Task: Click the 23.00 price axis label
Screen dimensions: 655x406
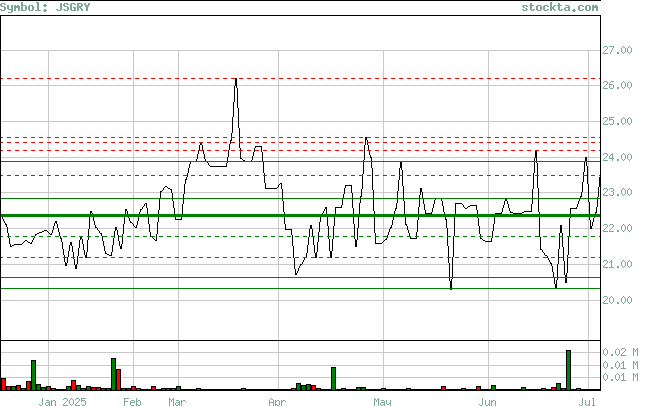Action: click(x=617, y=192)
